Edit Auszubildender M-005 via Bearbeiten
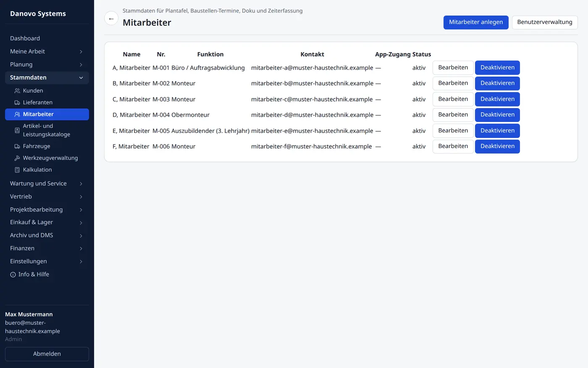Image resolution: width=588 pixels, height=368 pixels. click(x=453, y=131)
